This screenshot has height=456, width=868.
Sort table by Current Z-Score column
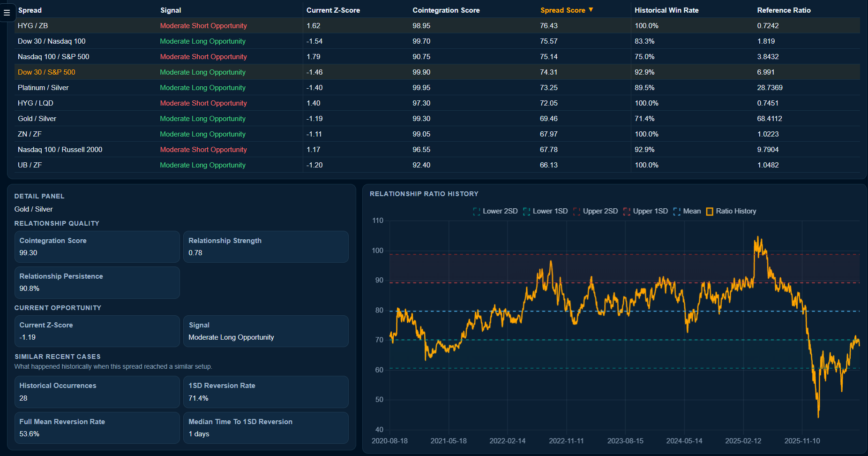click(x=333, y=10)
